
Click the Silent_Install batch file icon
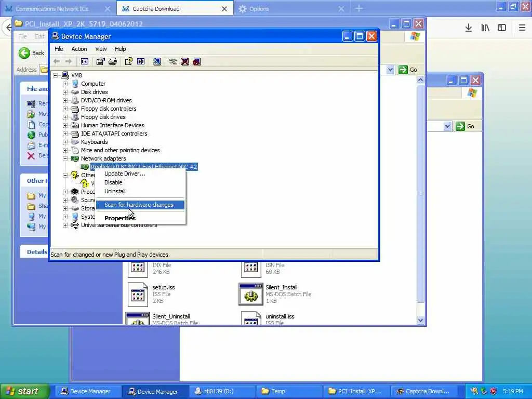pyautogui.click(x=251, y=294)
